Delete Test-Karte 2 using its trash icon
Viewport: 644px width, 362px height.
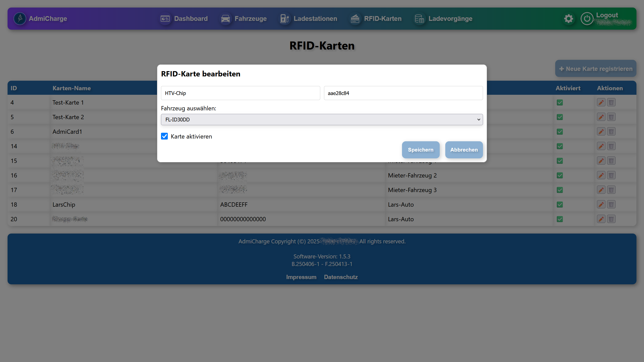coord(611,117)
